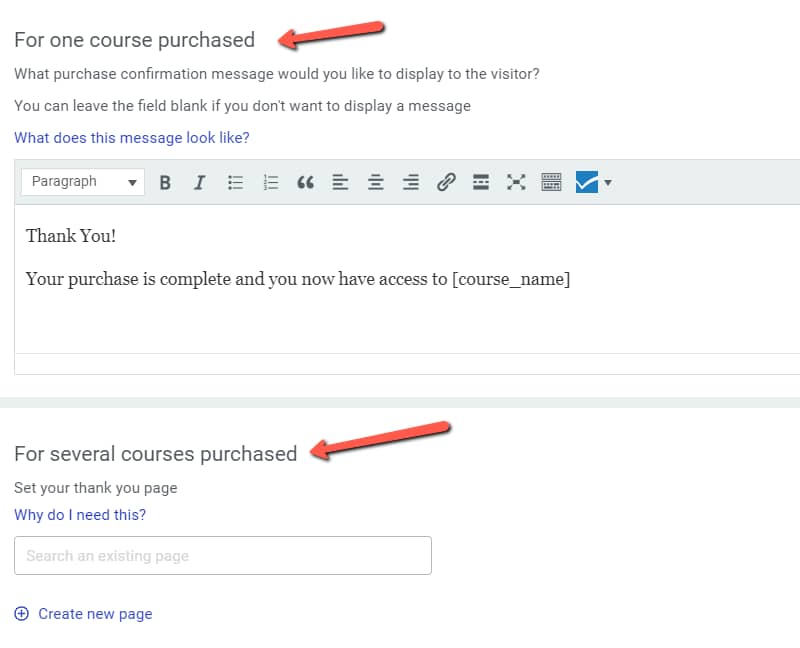Apply blockquote formatting
Screen dimensions: 800x648
tap(305, 182)
